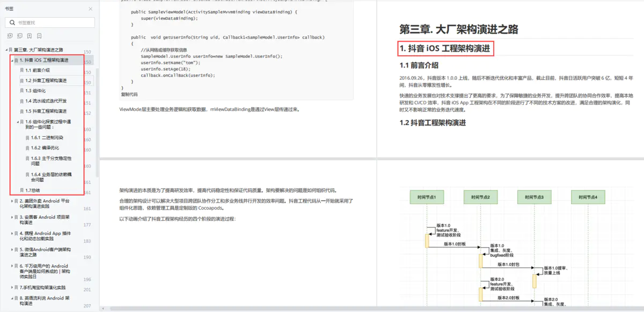Click the public void getUserInfo code line
Screen dimensions: 644x312
tap(228, 37)
